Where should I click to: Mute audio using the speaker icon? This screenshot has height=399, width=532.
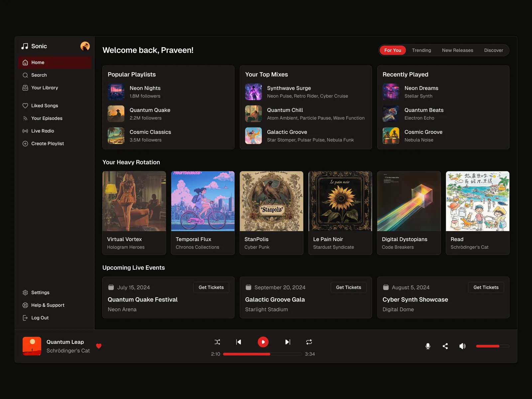pos(462,346)
